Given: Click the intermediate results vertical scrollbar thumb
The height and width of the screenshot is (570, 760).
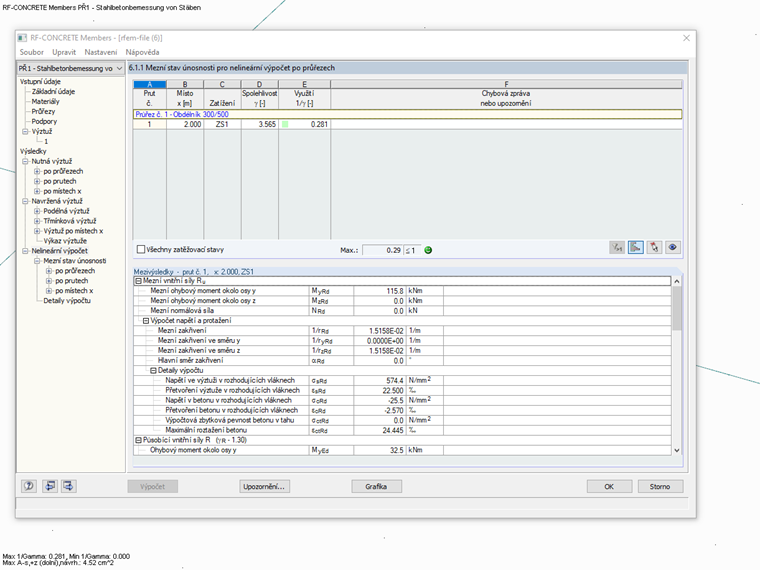Looking at the screenshot, I should pyautogui.click(x=677, y=308).
